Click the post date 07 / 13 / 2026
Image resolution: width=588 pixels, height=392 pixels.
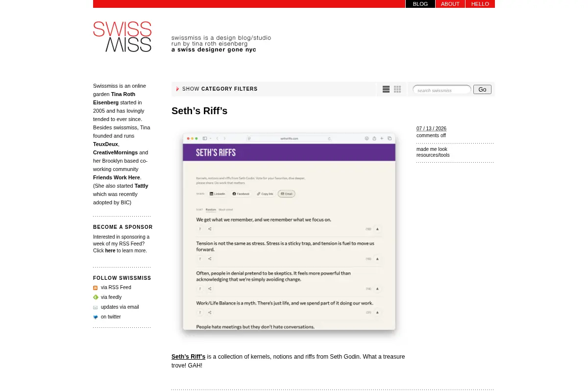431,129
